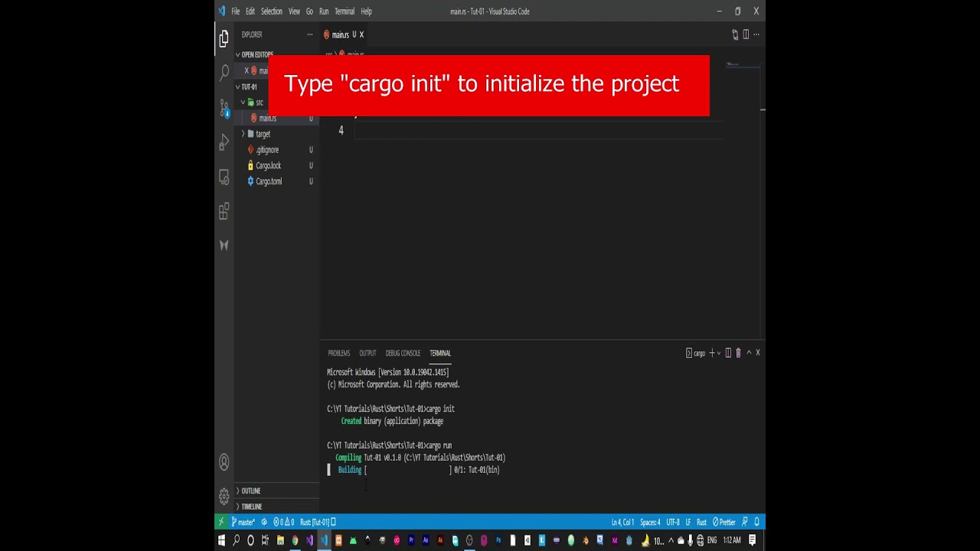The image size is (980, 551).
Task: Create a new terminal with plus icon
Action: [712, 353]
